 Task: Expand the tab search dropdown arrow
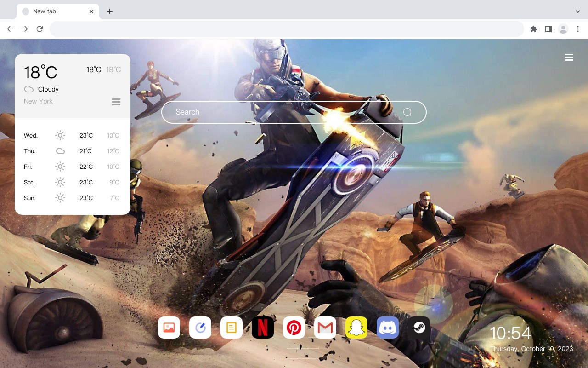578,11
